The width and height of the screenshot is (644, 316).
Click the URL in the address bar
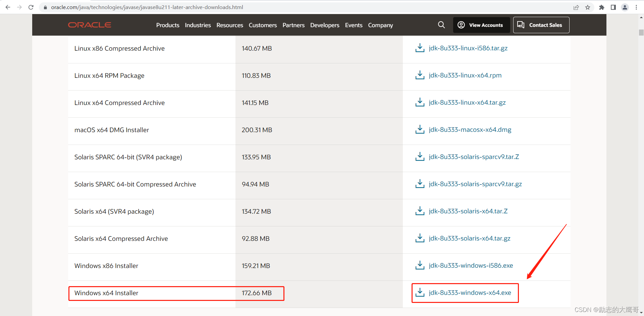[x=147, y=7]
